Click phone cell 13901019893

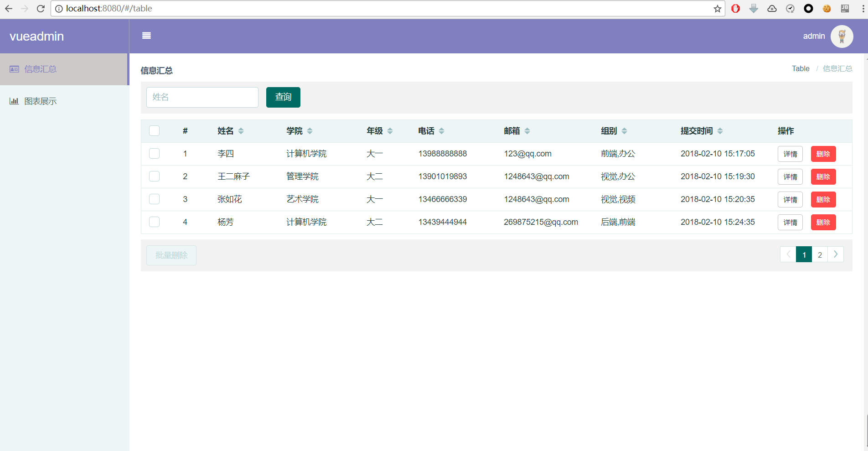click(443, 176)
